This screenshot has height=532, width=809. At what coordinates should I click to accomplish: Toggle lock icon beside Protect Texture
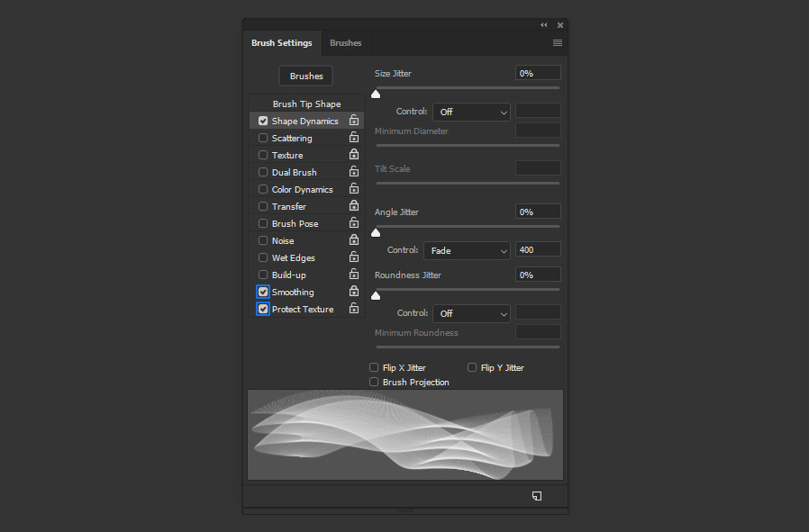354,308
